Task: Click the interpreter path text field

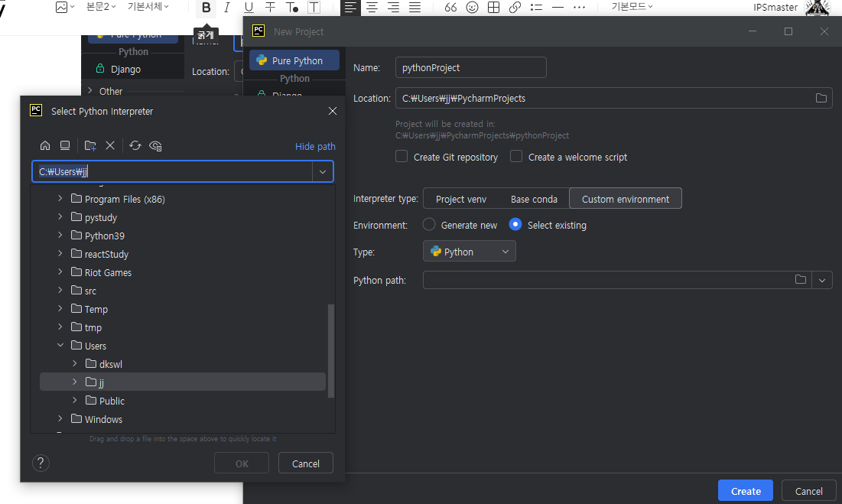Action: click(x=172, y=172)
